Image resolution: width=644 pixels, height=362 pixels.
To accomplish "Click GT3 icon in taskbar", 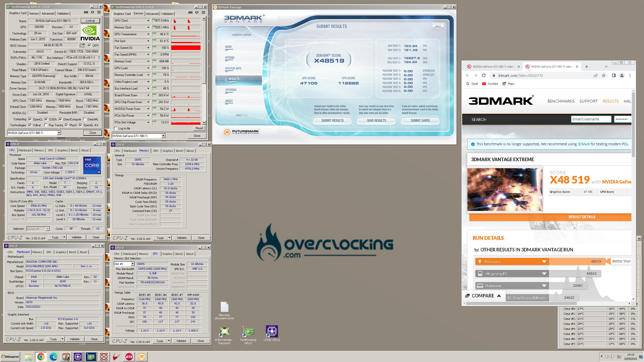I will coord(129,356).
